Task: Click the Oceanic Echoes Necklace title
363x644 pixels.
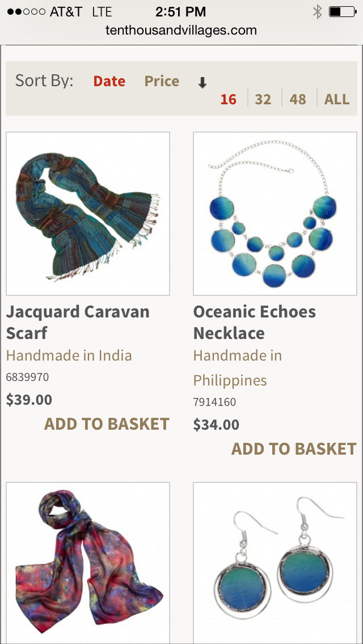Action: point(255,323)
